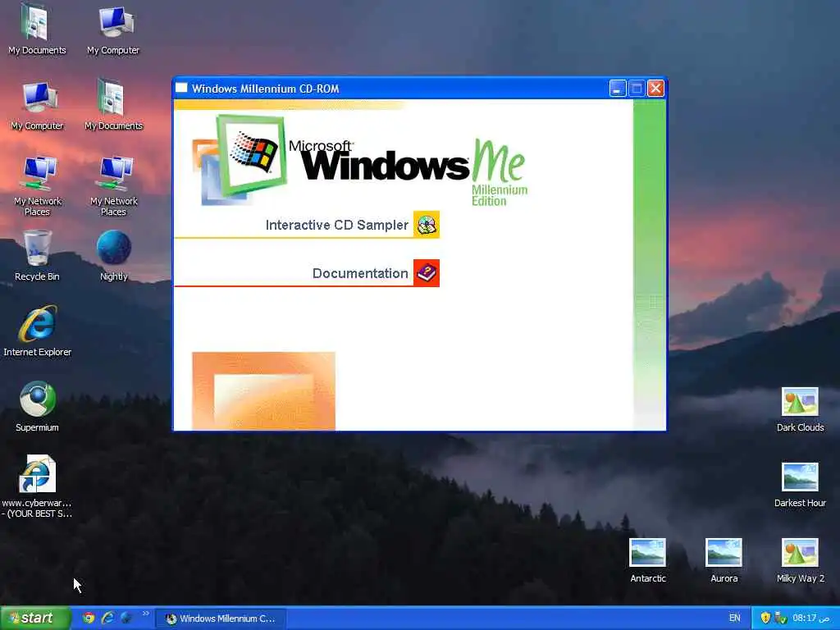Open the Interactive CD Sampler disc icon
The height and width of the screenshot is (630, 840).
[427, 225]
